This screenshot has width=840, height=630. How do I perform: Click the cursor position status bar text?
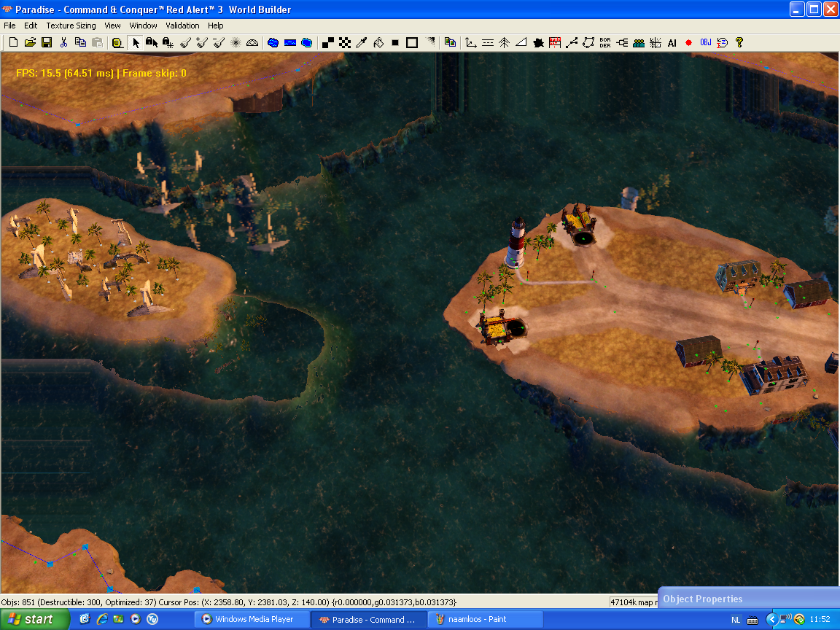[244, 602]
